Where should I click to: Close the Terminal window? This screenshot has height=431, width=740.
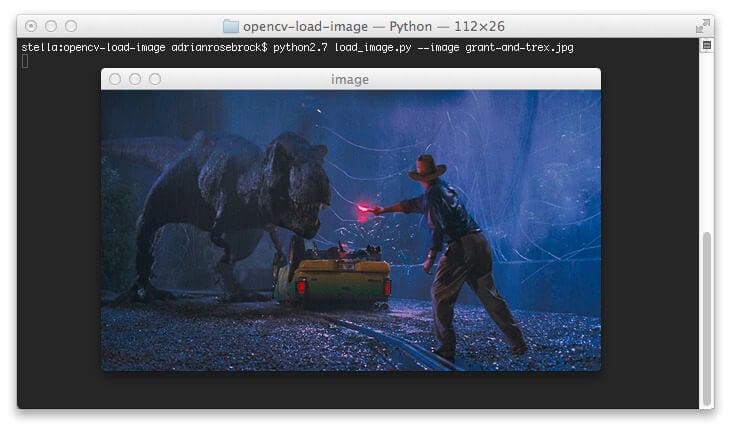tap(31, 26)
